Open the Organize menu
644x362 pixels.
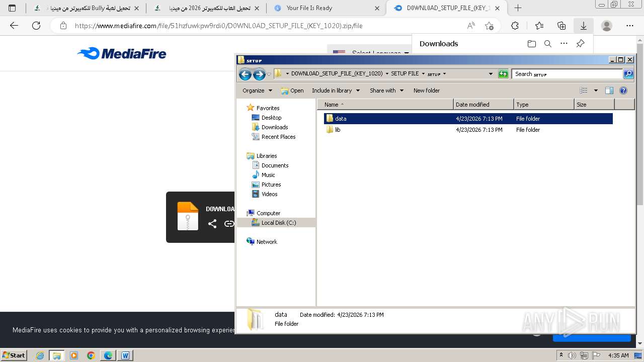(x=257, y=90)
